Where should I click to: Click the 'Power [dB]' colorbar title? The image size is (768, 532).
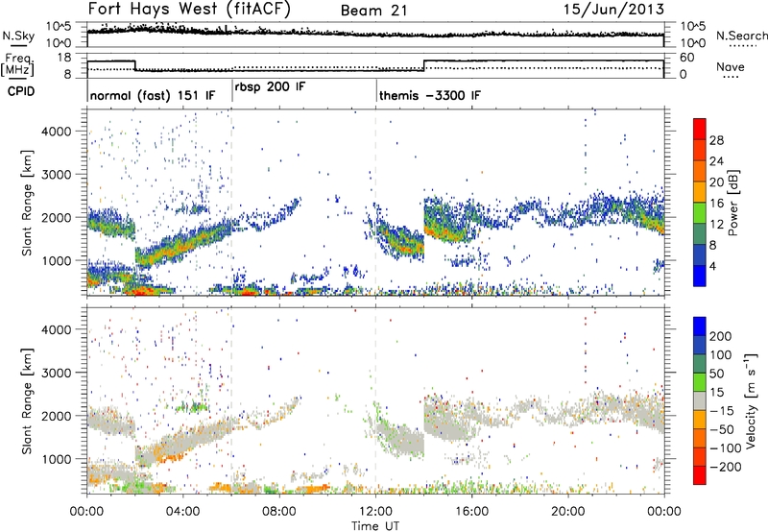(x=732, y=203)
